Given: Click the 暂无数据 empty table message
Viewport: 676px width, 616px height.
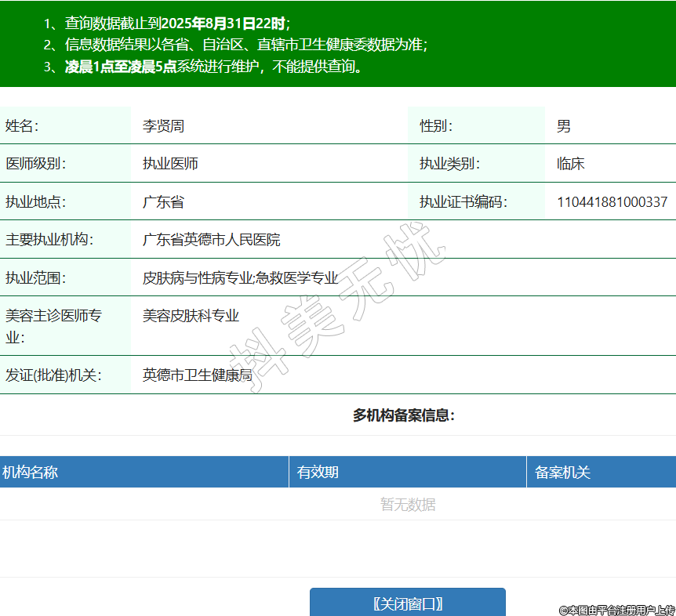Looking at the screenshot, I should (x=408, y=505).
